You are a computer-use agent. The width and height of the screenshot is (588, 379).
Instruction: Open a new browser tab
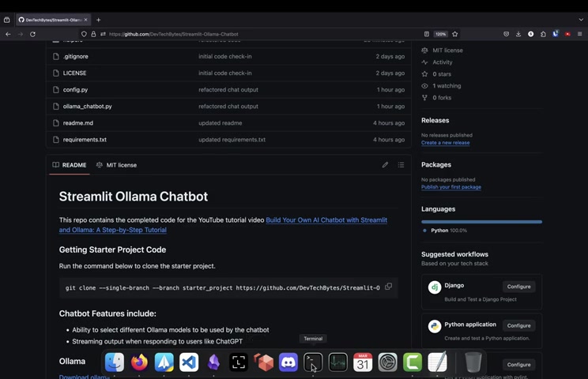coord(98,20)
